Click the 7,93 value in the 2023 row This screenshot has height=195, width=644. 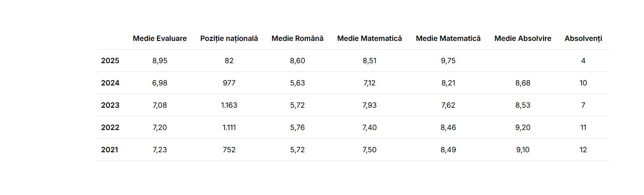(369, 105)
